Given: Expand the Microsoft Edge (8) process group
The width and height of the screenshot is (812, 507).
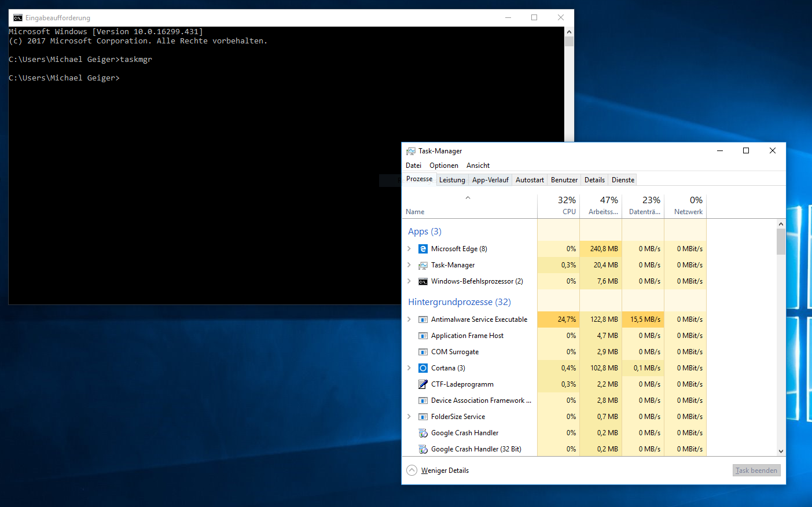Looking at the screenshot, I should point(409,249).
